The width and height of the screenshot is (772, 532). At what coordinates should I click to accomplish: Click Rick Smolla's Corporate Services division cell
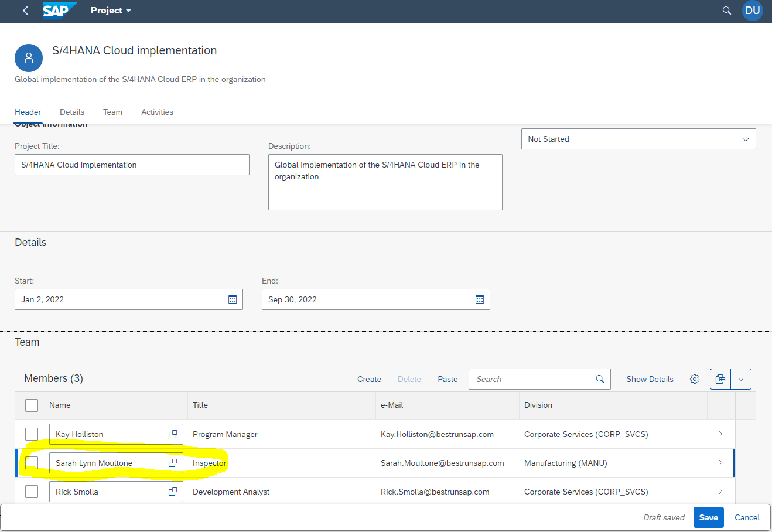586,492
